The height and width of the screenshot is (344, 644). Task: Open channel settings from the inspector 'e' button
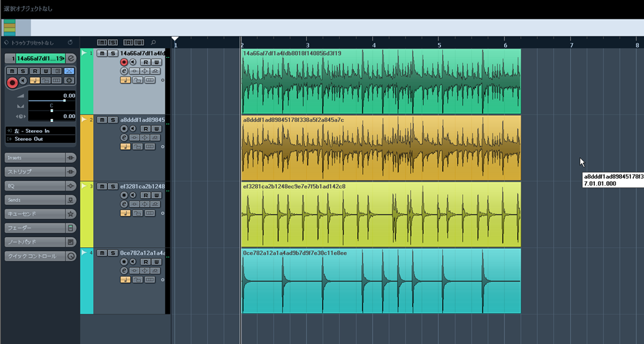pos(71,58)
